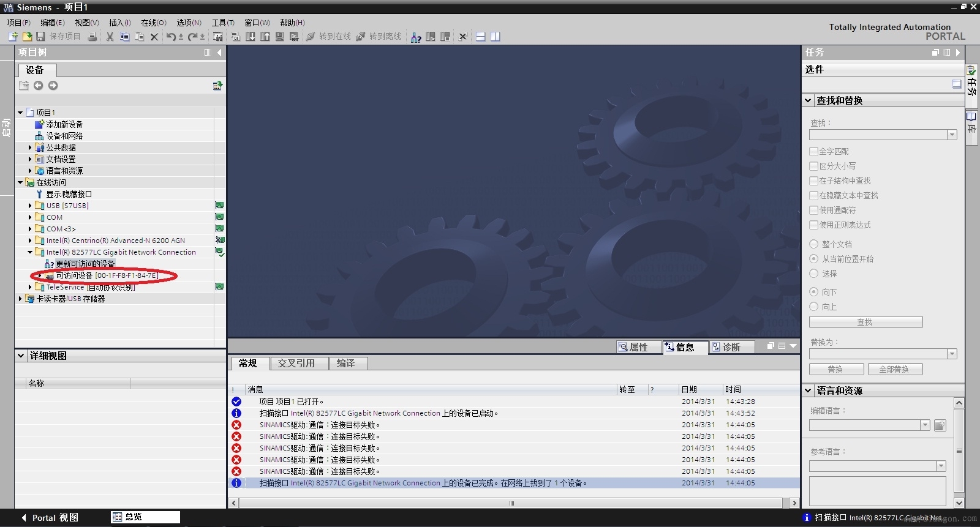
Task: Click the accessible devices icon in toolbar
Action: (x=416, y=37)
